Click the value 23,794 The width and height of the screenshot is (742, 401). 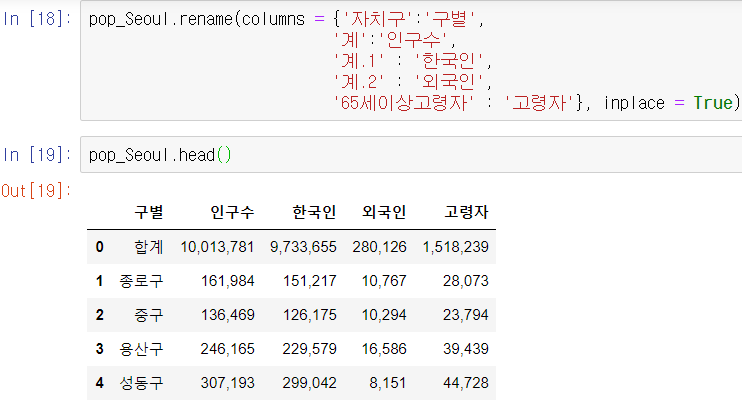click(466, 315)
